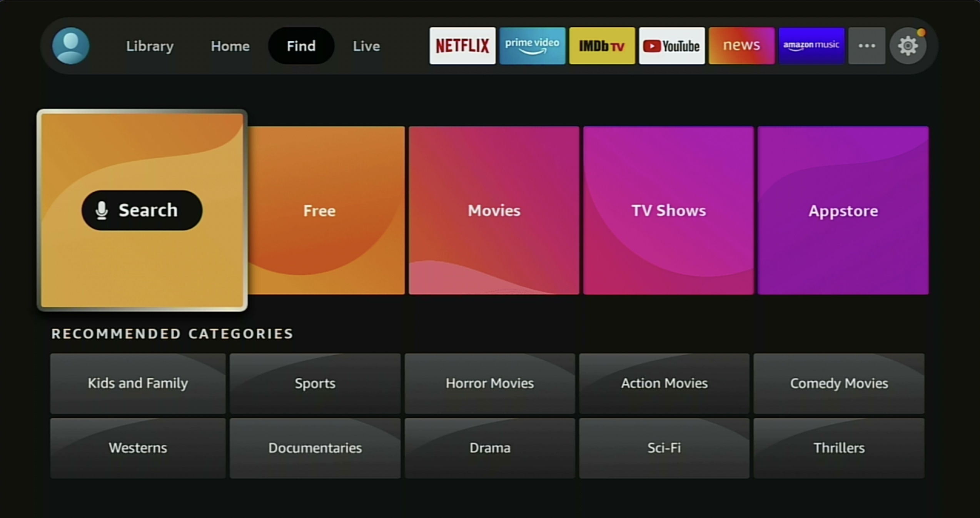Select Kids and Family category

tap(139, 383)
